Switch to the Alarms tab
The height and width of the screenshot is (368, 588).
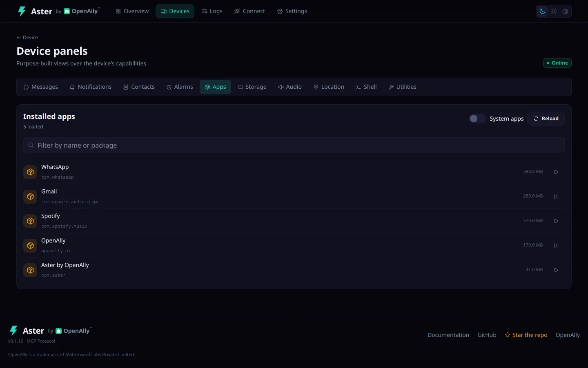[x=180, y=87]
